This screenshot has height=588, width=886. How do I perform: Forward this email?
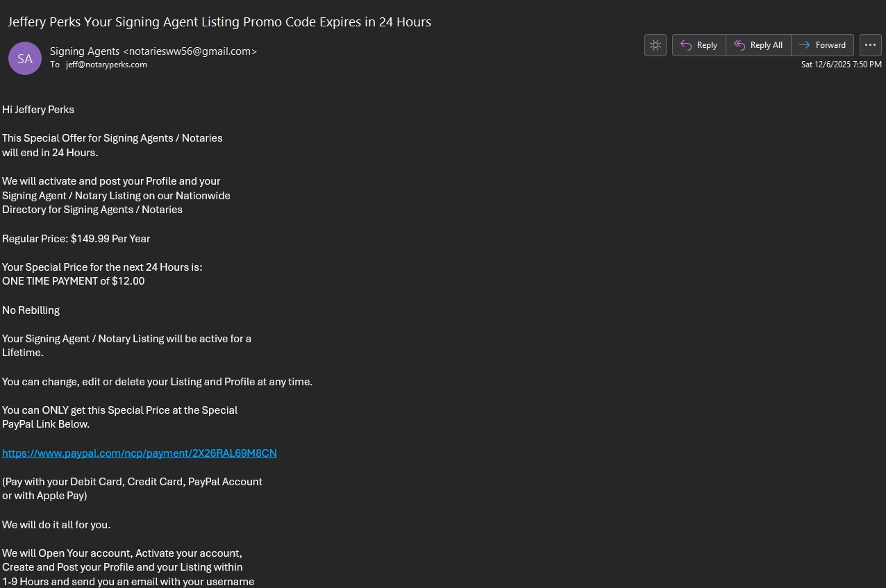coord(822,45)
